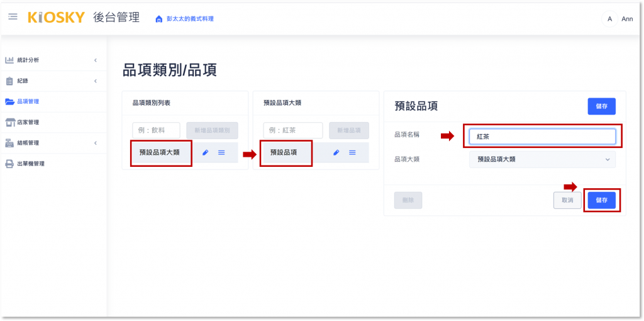Image resolution: width=644 pixels, height=321 pixels.
Task: Focus the 例：紅茶 item input field
Action: (293, 130)
